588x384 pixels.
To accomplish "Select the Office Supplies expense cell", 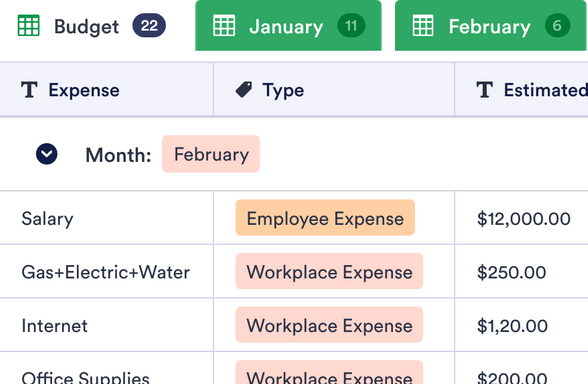I will point(106,368).
